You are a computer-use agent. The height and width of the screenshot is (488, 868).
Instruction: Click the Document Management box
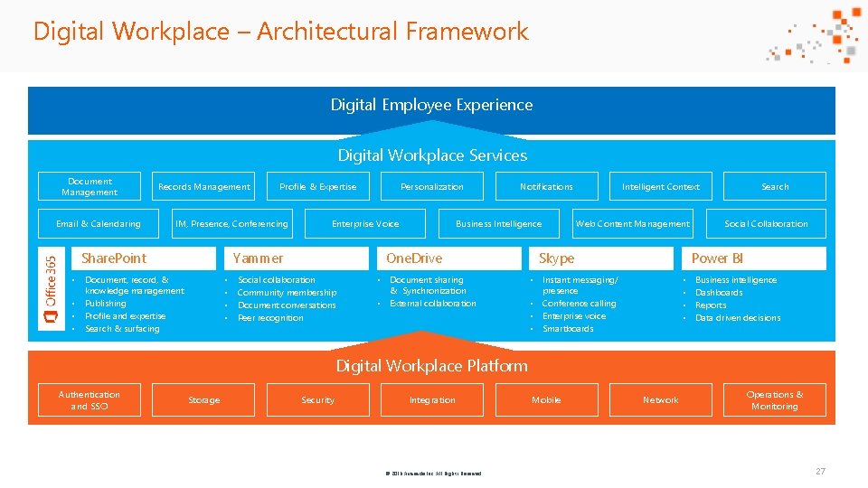point(90,186)
